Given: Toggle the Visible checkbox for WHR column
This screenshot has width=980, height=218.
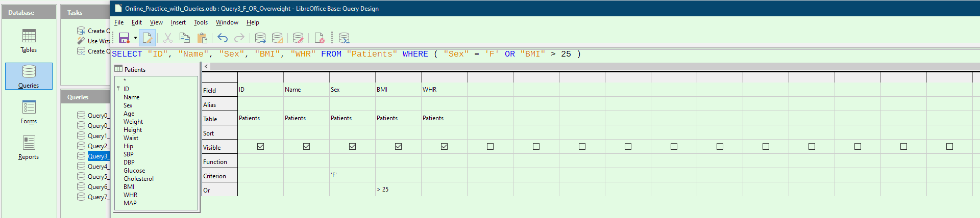Looking at the screenshot, I should [444, 147].
